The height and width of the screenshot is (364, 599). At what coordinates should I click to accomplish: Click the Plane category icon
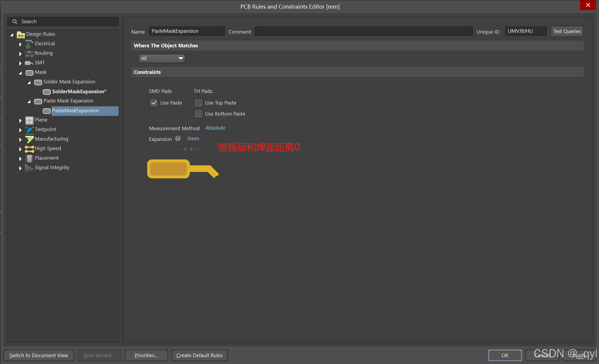click(29, 120)
